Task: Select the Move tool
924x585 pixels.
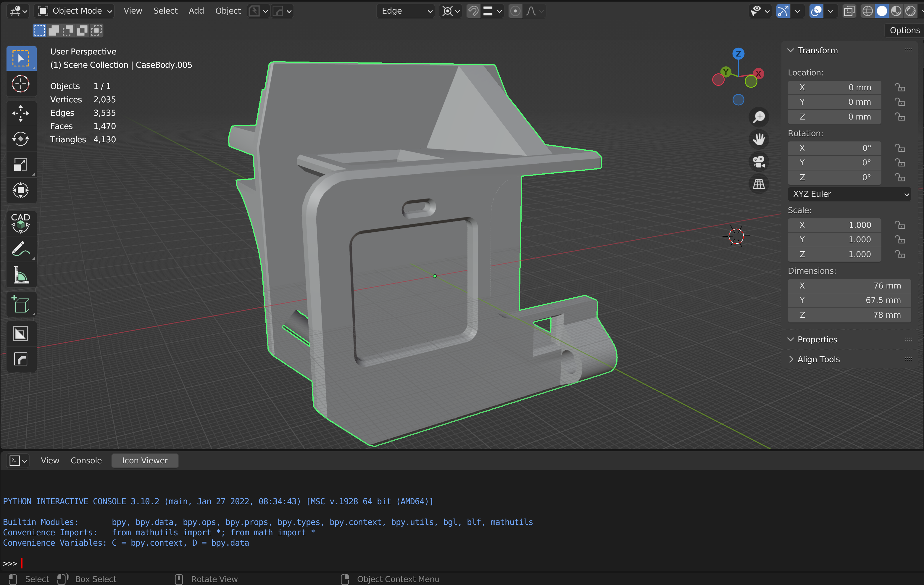Action: [x=21, y=113]
